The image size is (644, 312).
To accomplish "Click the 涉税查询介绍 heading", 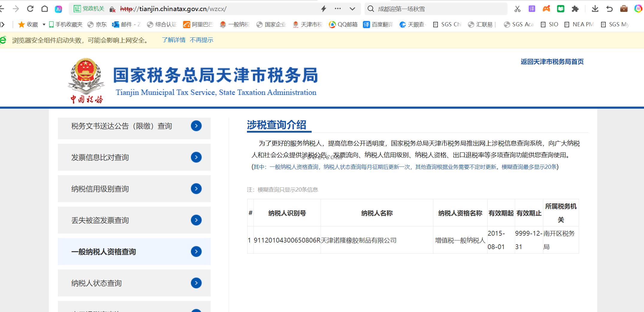I will (x=277, y=125).
